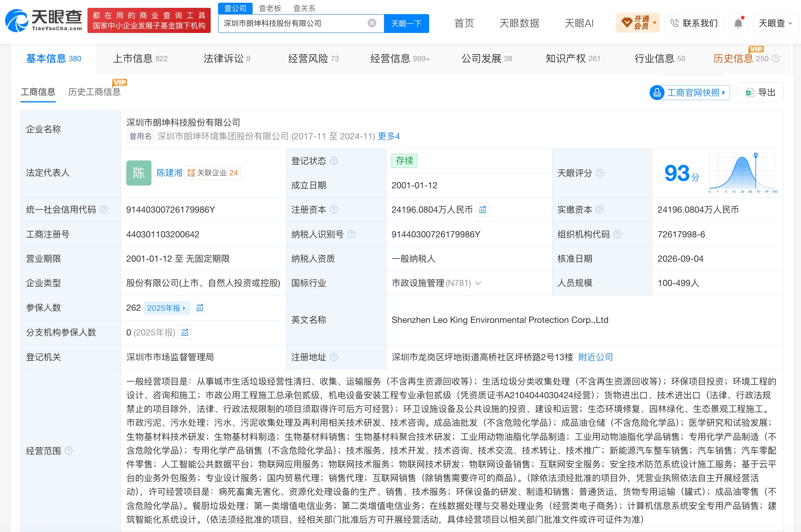This screenshot has height=532, width=801.
Task: Click help icon next to 天眼评分
Action: (x=600, y=173)
